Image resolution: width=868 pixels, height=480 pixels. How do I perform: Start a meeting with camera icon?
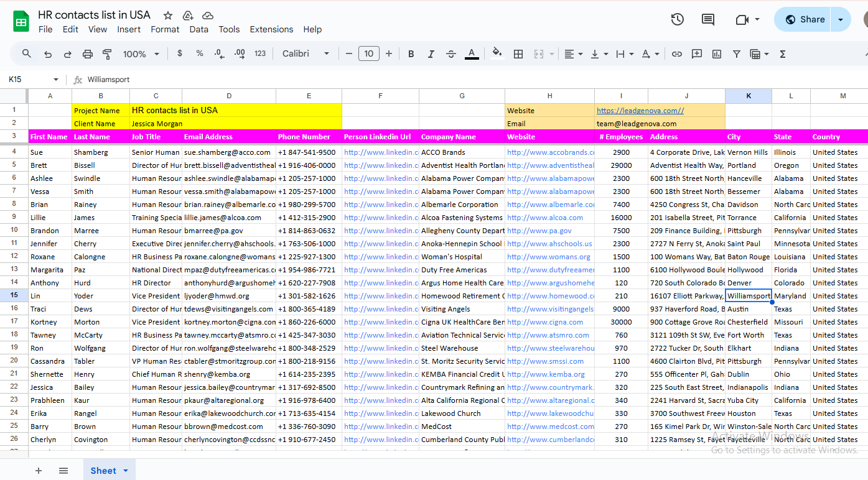[x=741, y=19]
